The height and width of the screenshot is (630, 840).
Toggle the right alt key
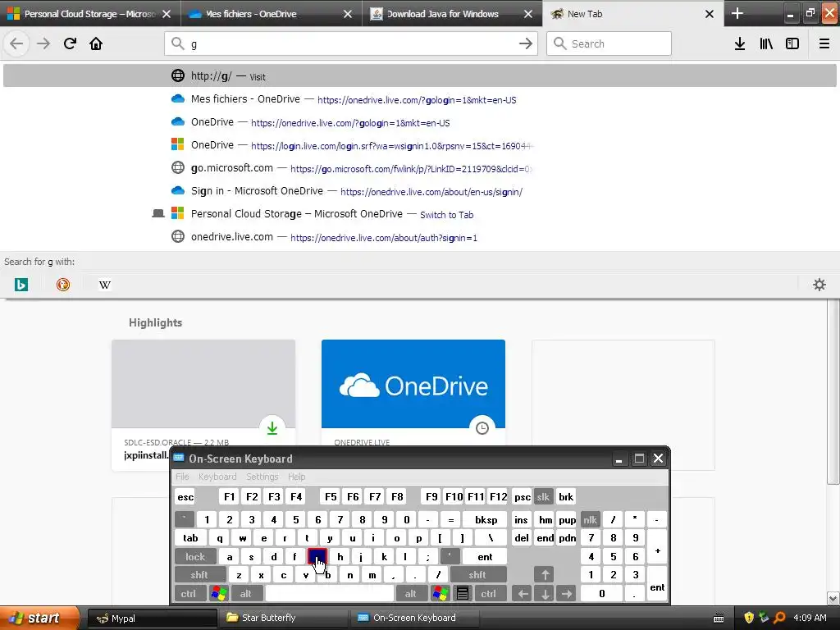[411, 594]
